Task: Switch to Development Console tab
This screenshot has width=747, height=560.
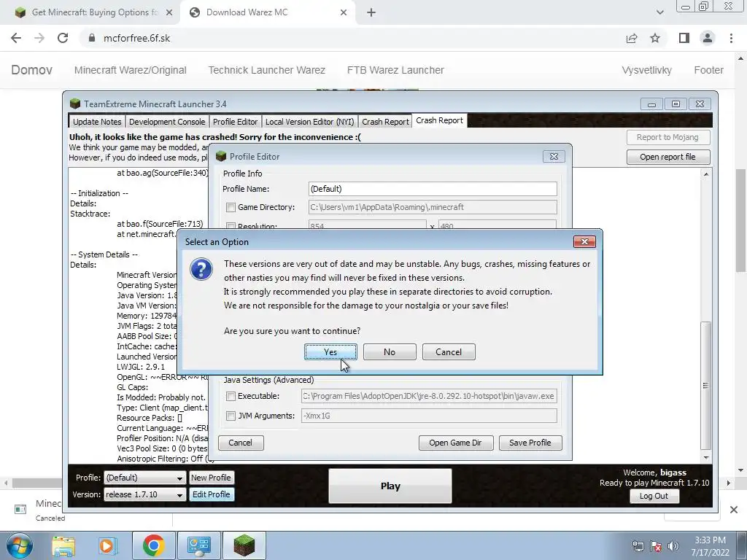Action: point(167,122)
